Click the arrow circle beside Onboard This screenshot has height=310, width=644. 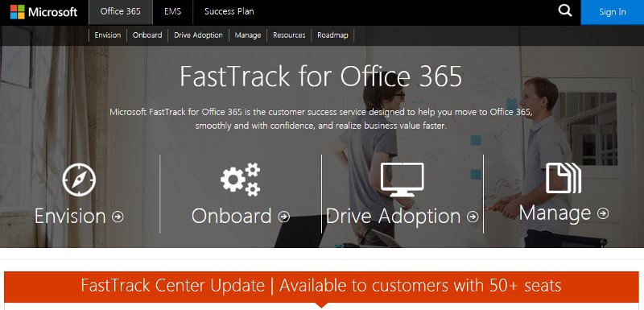pos(284,217)
